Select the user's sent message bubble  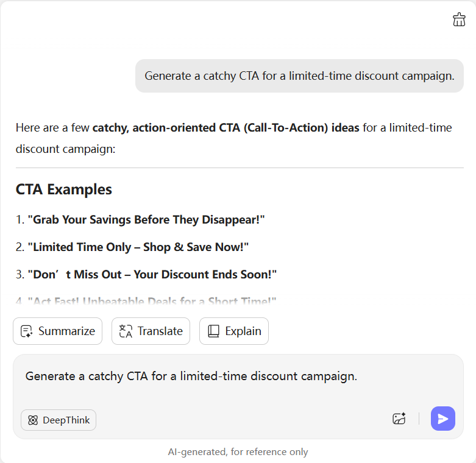click(x=299, y=76)
